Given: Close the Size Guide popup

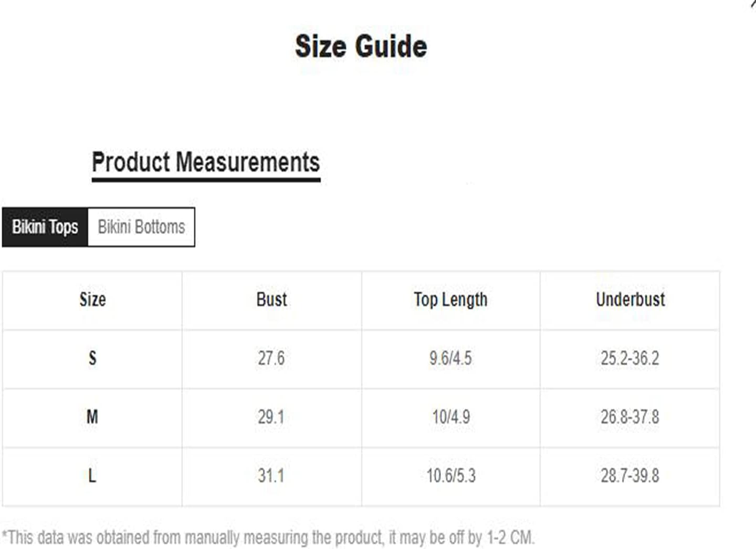Looking at the screenshot, I should (753, 3).
